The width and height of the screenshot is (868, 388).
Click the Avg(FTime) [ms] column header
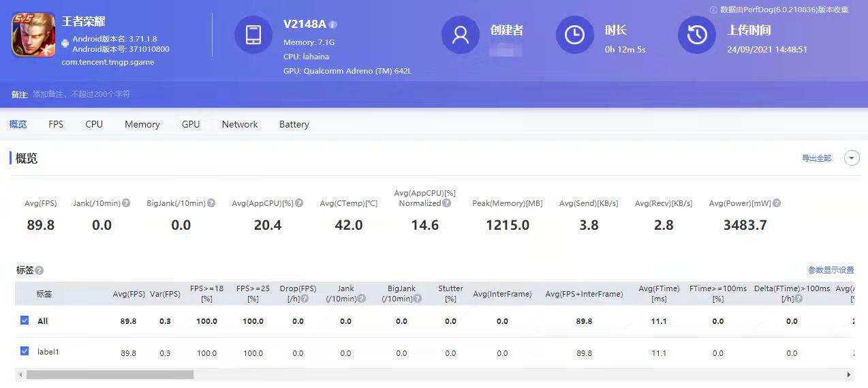point(659,293)
